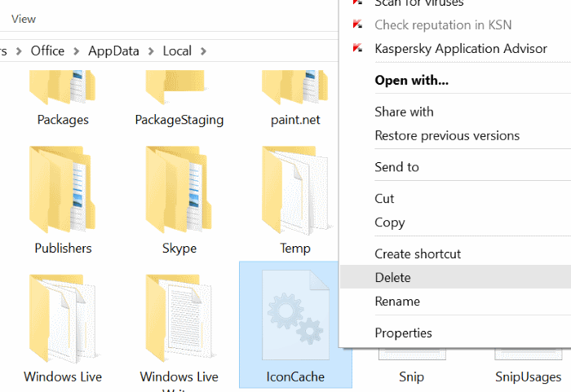This screenshot has width=571, height=392.
Task: Navigate to AppData in the address bar
Action: point(113,51)
